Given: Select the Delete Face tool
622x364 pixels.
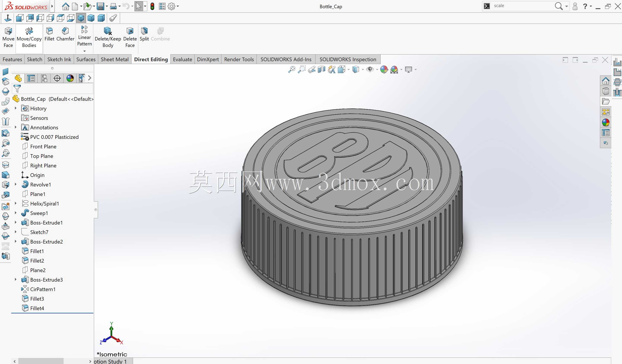Looking at the screenshot, I should click(130, 37).
